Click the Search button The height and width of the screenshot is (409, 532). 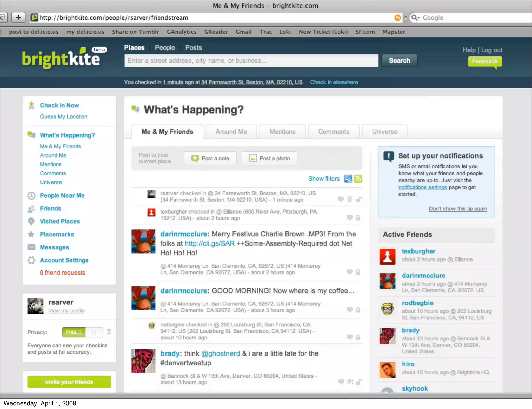point(400,60)
